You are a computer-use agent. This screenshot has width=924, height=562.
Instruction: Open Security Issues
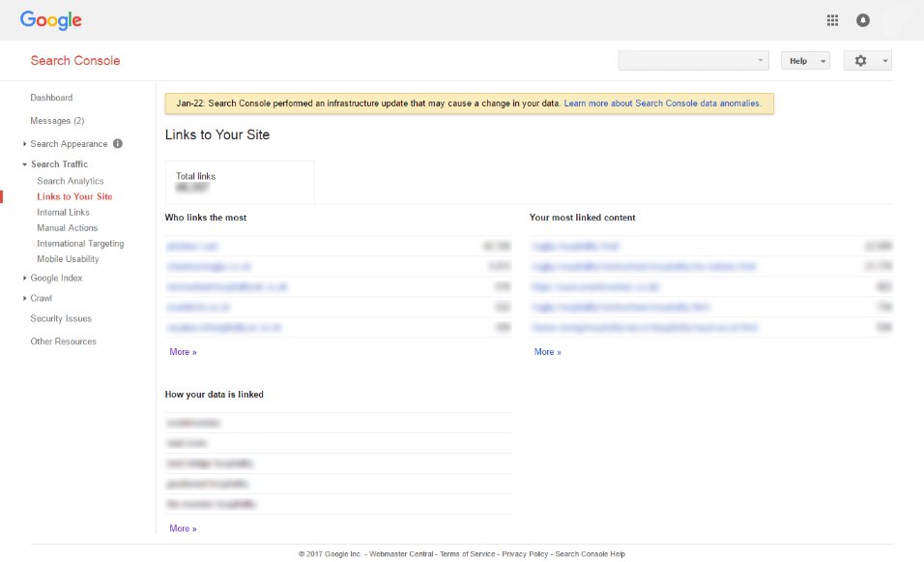pos(61,318)
